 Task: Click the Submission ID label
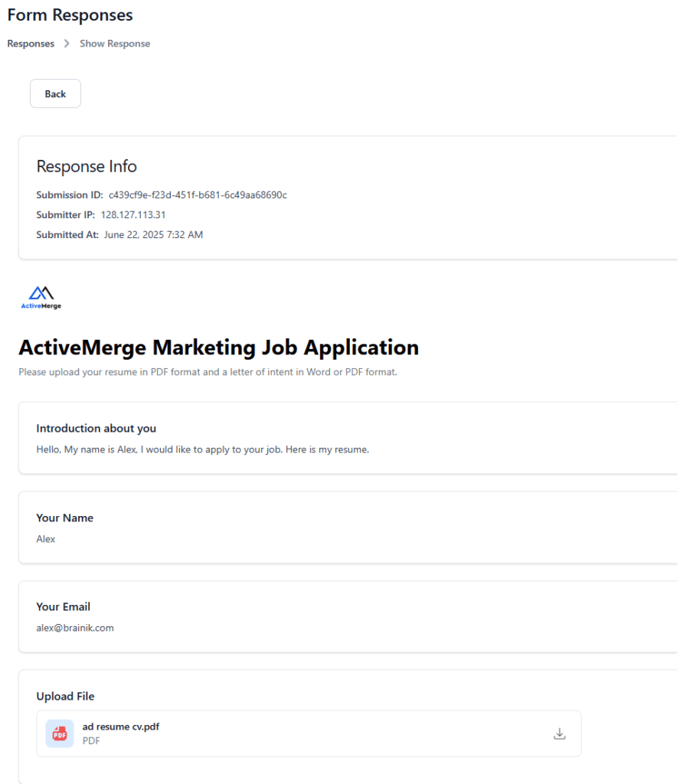tap(70, 195)
